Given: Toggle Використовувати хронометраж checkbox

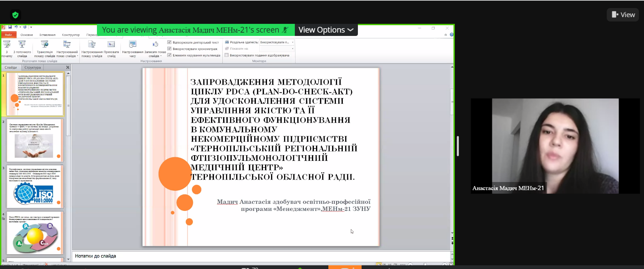Looking at the screenshot, I should coord(169,49).
